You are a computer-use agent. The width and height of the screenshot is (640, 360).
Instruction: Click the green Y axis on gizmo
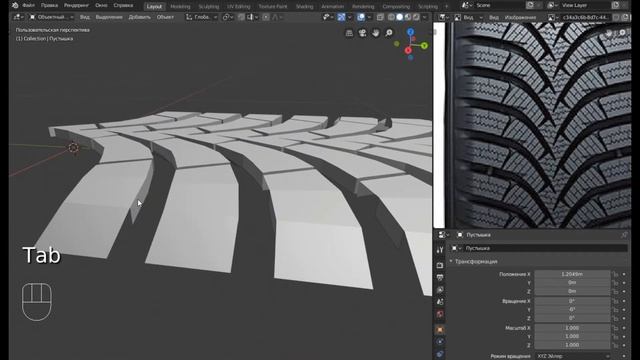pos(424,45)
